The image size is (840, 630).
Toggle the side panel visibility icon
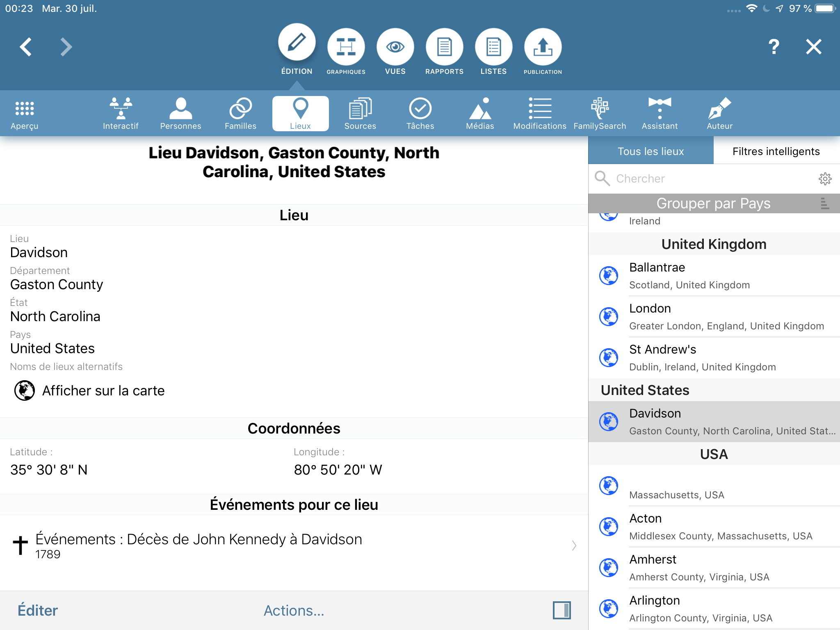coord(562,610)
